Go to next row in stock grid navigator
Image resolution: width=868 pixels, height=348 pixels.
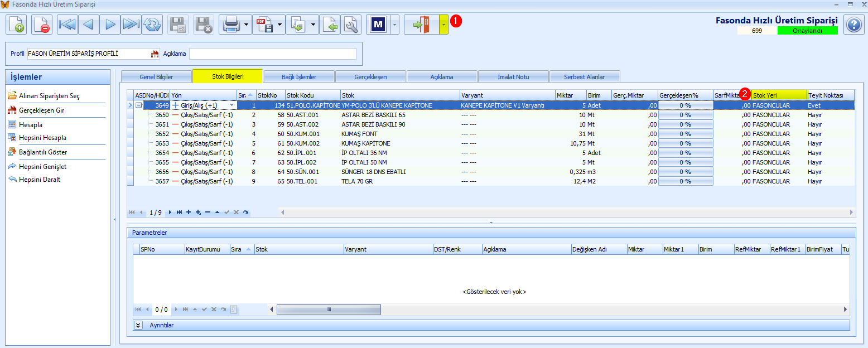(170, 212)
